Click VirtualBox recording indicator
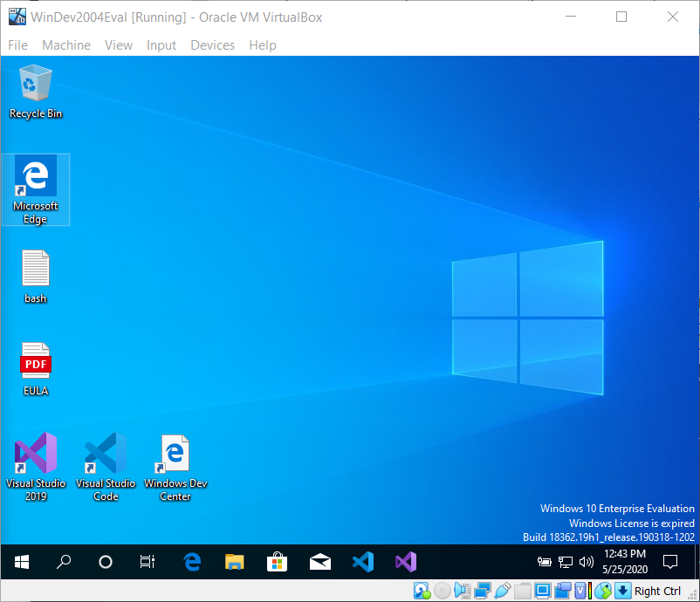 pos(562,591)
